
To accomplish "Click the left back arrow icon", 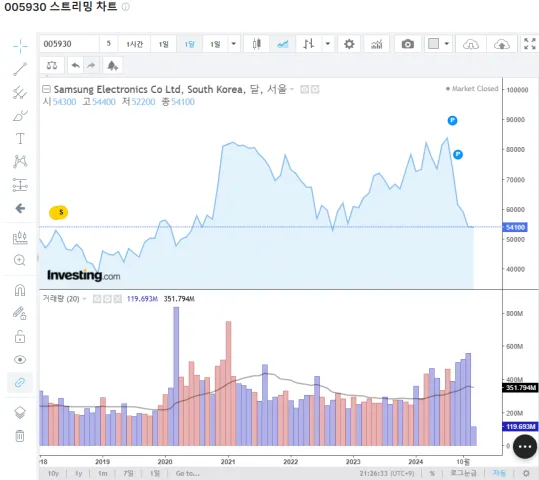I will tap(20, 208).
